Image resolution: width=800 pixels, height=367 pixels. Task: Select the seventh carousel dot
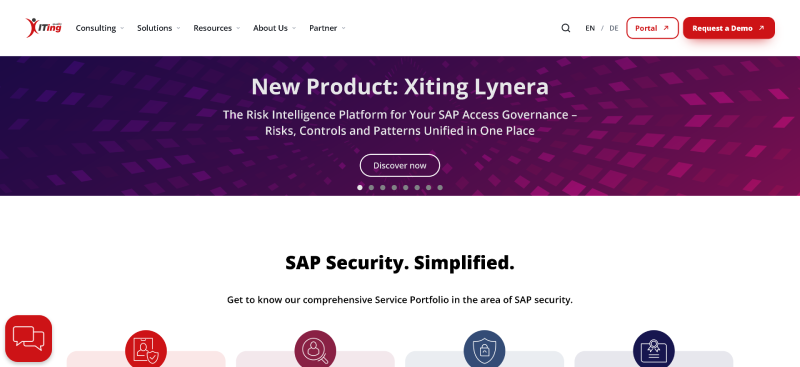tap(429, 187)
